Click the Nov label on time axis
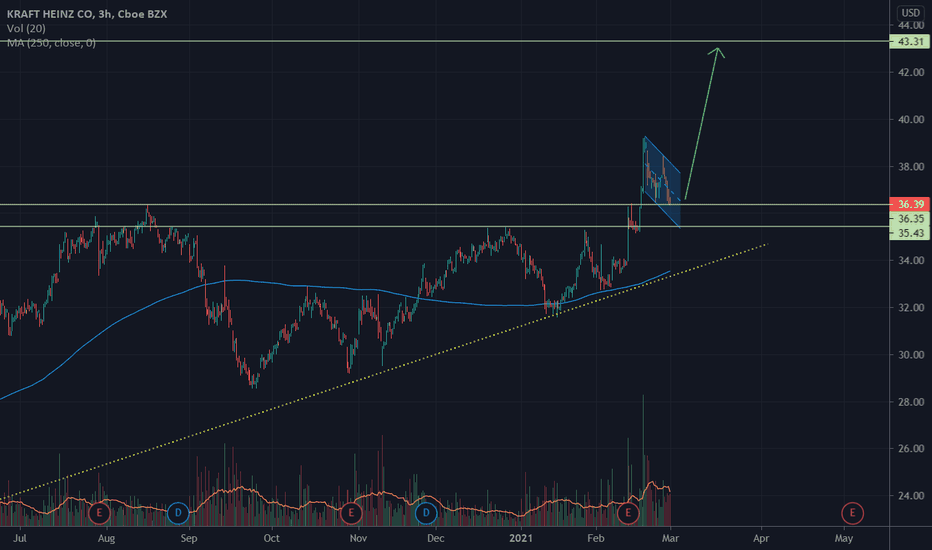This screenshot has width=932, height=550. coord(358,538)
